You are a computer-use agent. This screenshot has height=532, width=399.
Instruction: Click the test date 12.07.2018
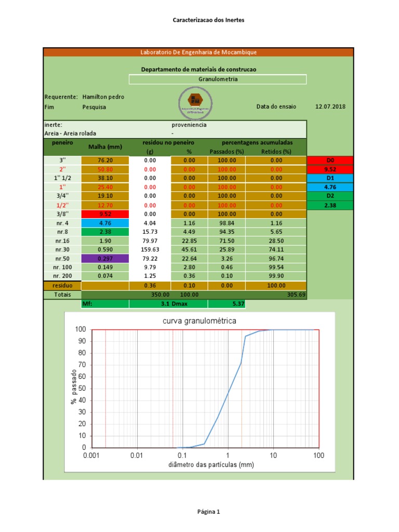click(x=330, y=107)
